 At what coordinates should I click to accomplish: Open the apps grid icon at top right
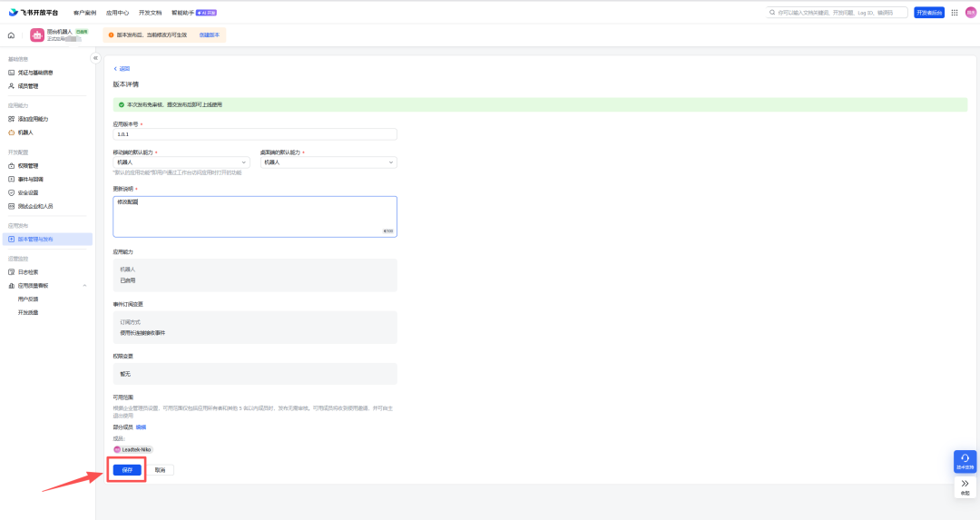click(955, 13)
